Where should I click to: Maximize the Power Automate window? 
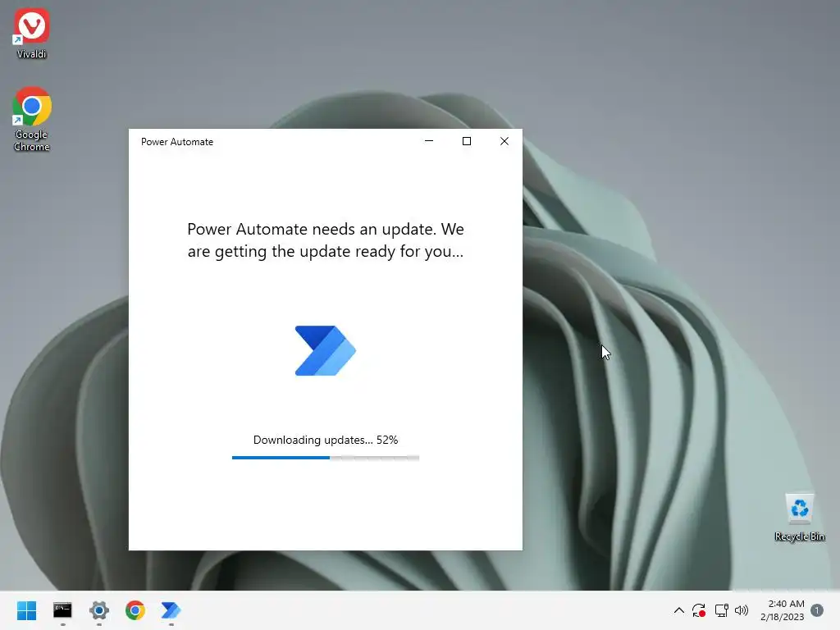[x=467, y=141]
